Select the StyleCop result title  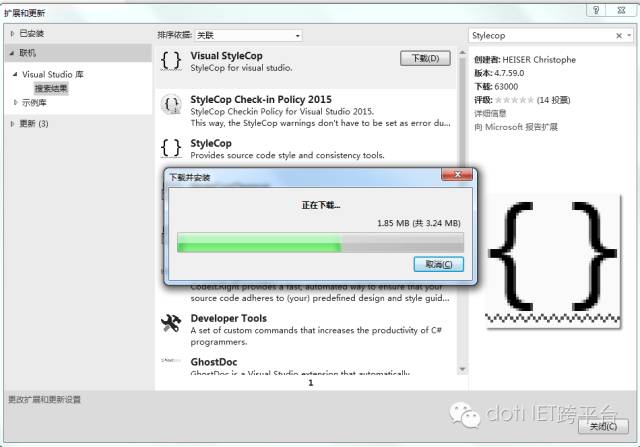tap(211, 143)
